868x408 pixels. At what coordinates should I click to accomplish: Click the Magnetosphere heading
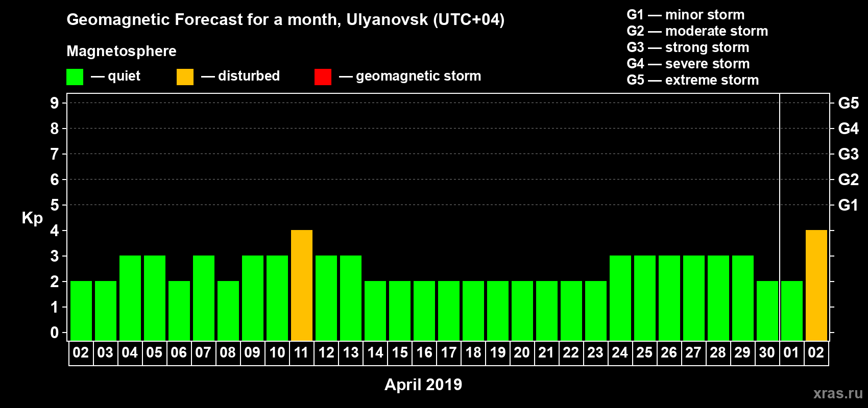[122, 51]
